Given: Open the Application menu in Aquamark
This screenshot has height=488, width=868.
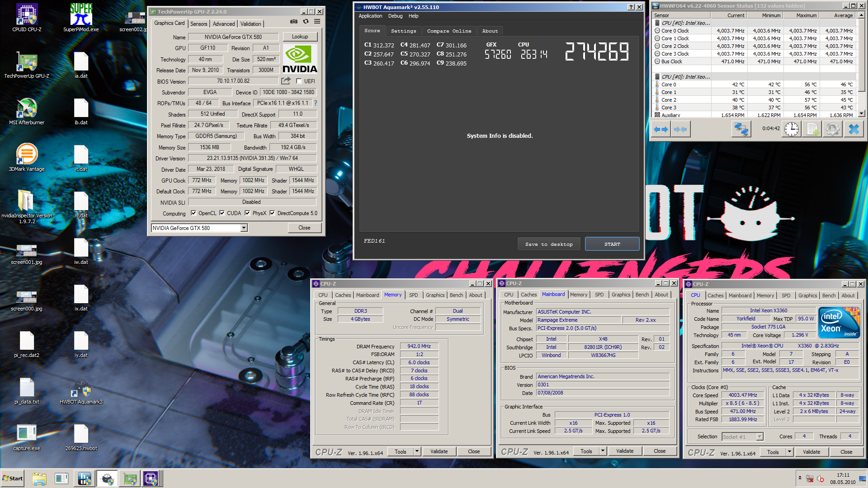Looking at the screenshot, I should tap(370, 16).
